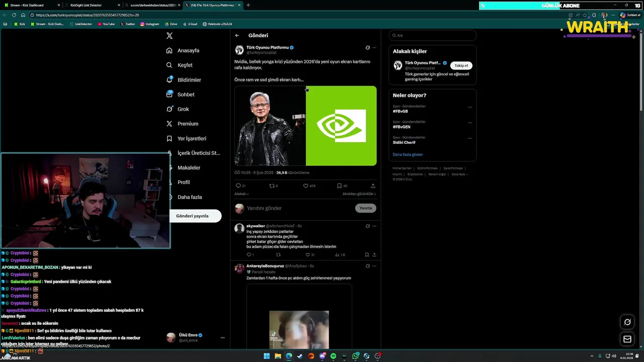Viewport: 644px width, 362px height.
Task: Click reply icon with 21 replies
Action: 240,186
